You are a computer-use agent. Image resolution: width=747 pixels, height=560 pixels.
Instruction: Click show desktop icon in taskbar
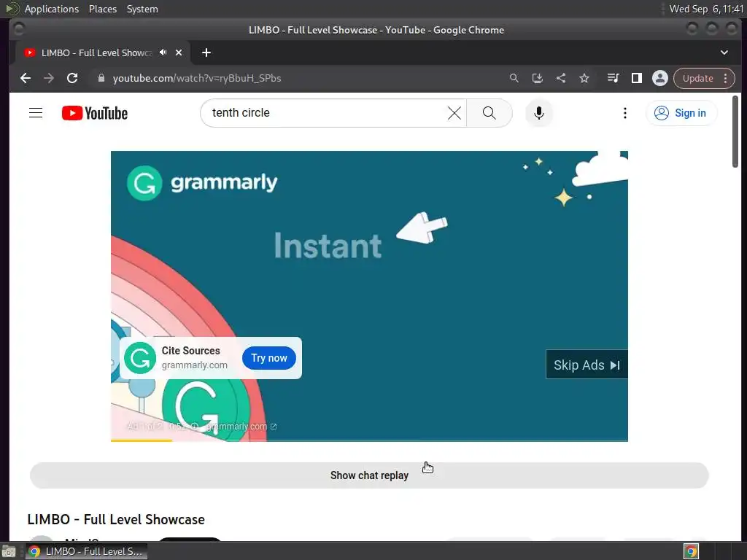click(x=9, y=551)
